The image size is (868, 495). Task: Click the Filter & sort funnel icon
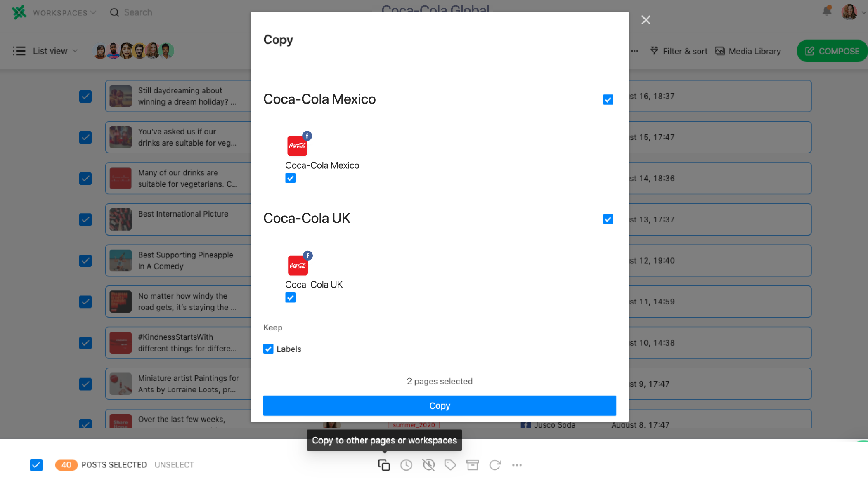pyautogui.click(x=654, y=51)
